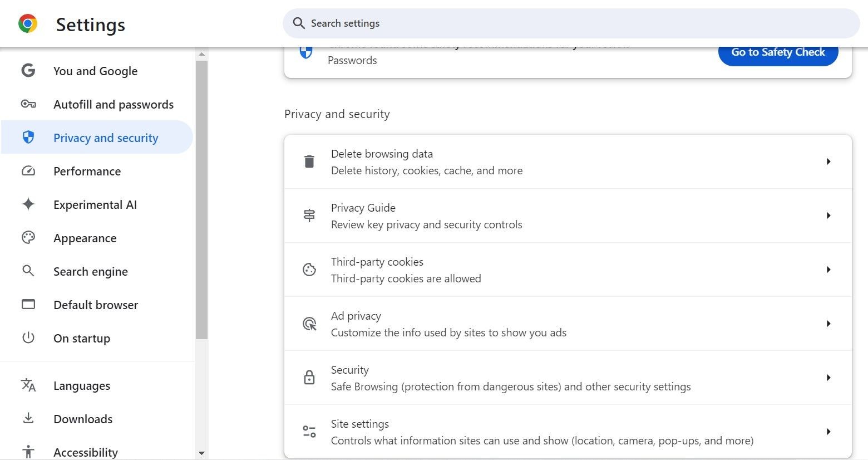
Task: Click the Privacy Guide signpost icon
Action: point(309,216)
